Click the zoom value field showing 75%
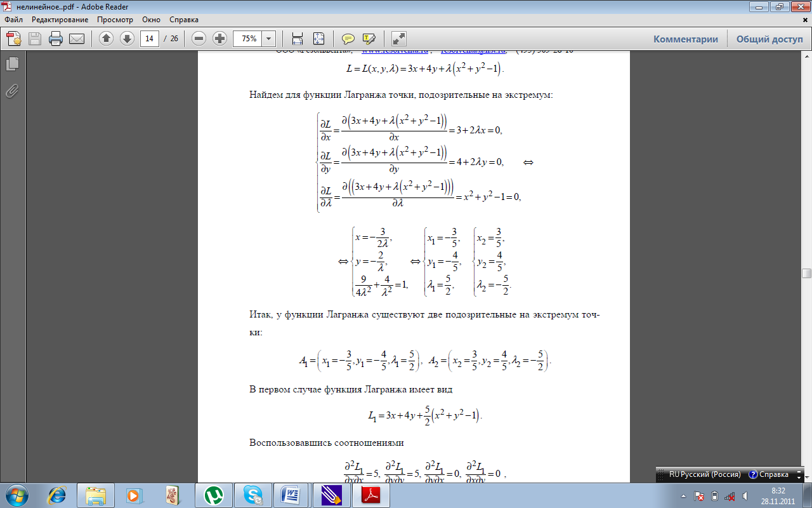812x508 pixels. click(248, 39)
